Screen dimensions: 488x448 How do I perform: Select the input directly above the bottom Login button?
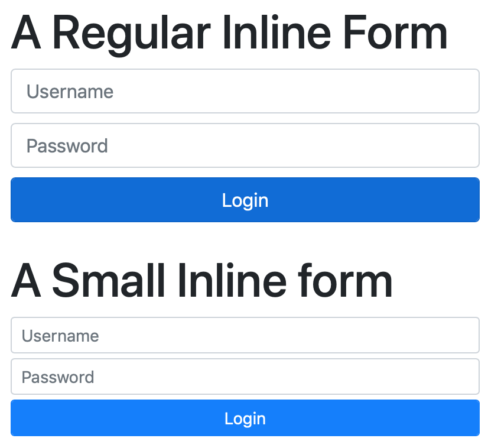[x=245, y=376]
